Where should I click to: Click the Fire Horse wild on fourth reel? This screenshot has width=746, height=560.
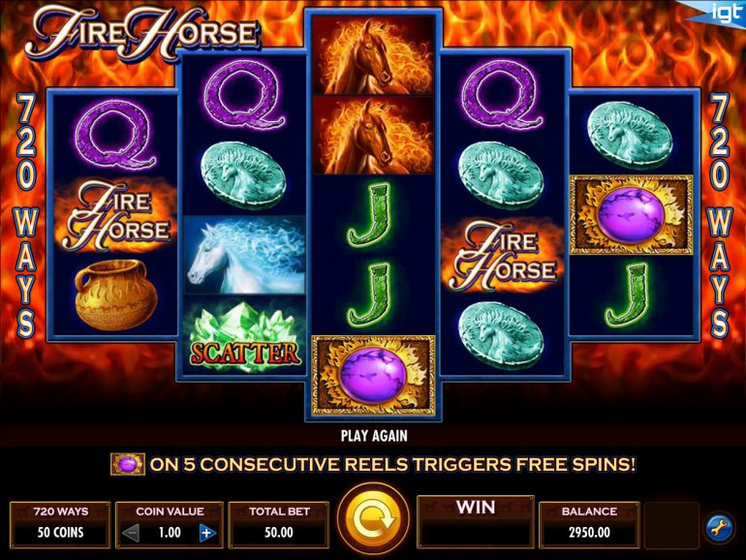click(x=503, y=256)
